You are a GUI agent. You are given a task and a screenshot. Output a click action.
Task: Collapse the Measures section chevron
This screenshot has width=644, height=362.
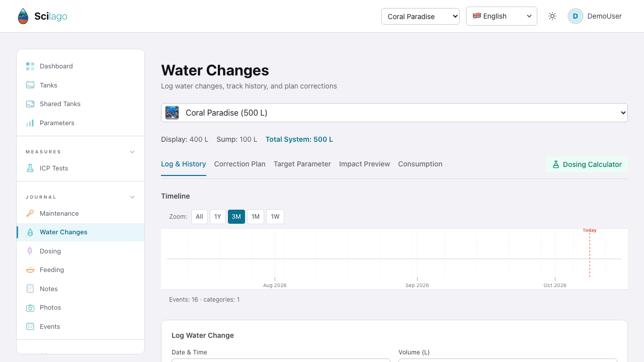click(132, 152)
